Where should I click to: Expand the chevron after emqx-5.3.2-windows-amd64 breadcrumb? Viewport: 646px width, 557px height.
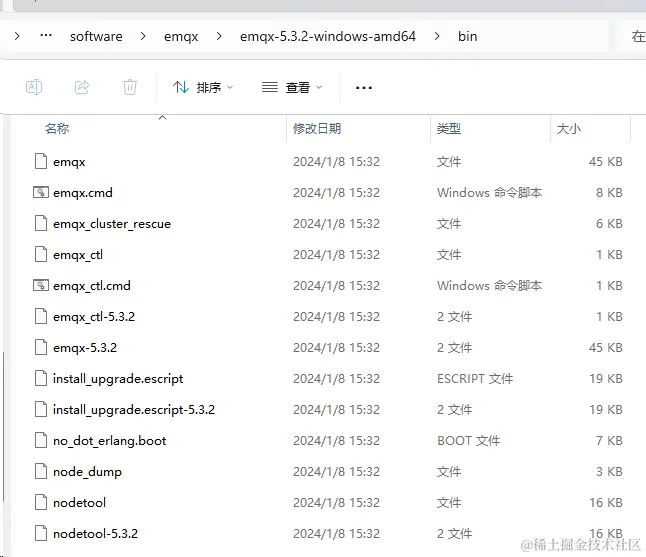click(437, 36)
